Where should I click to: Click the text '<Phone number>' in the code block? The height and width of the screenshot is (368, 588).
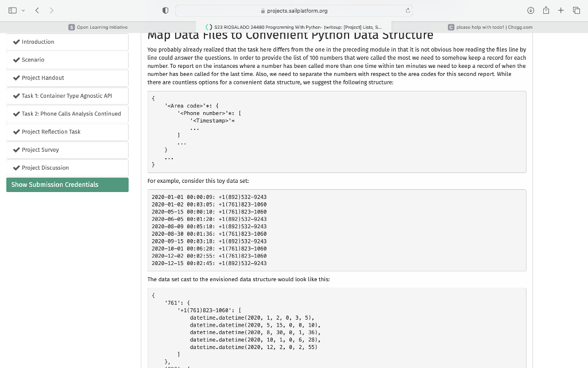(x=203, y=113)
